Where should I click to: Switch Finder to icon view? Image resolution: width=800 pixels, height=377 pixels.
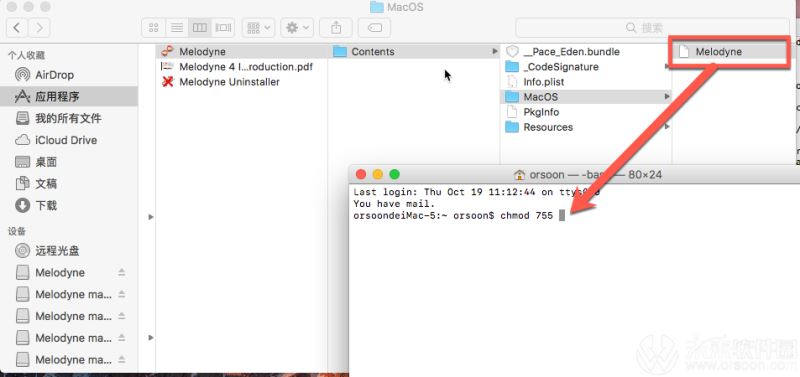(154, 28)
